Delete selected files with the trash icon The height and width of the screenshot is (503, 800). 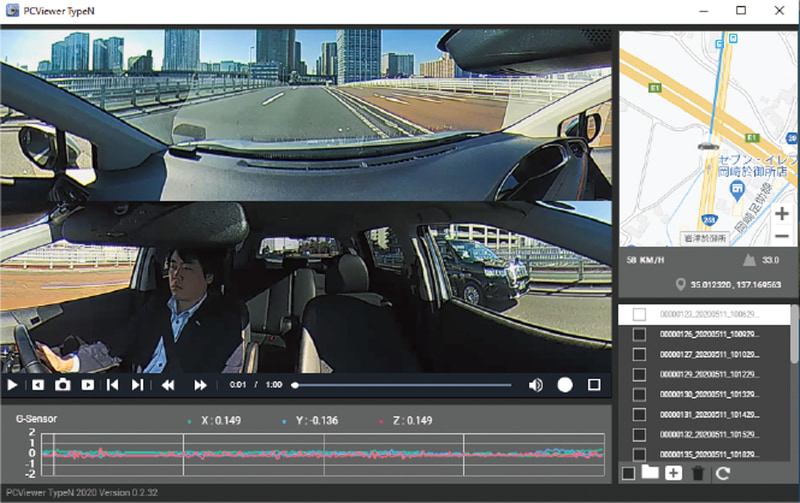click(698, 473)
